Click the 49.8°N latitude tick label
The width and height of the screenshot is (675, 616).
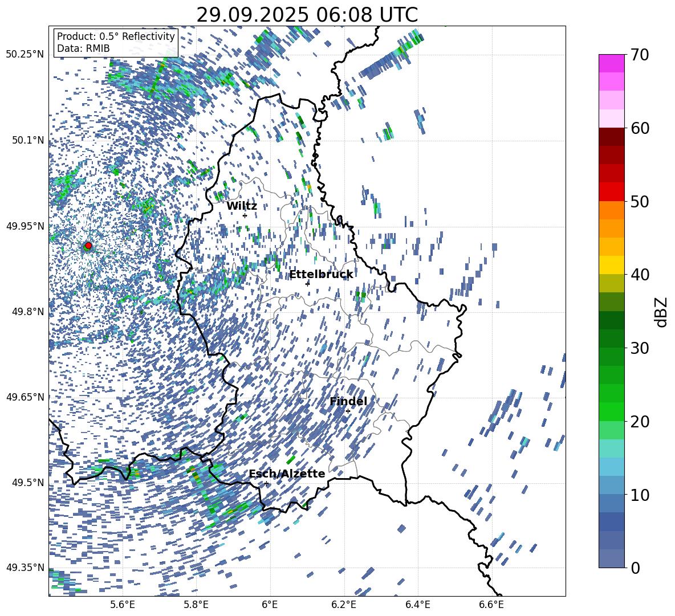click(x=28, y=312)
